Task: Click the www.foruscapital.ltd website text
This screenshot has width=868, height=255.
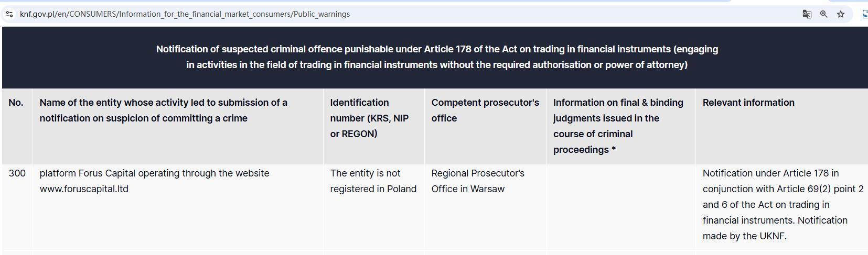Action: (x=84, y=189)
